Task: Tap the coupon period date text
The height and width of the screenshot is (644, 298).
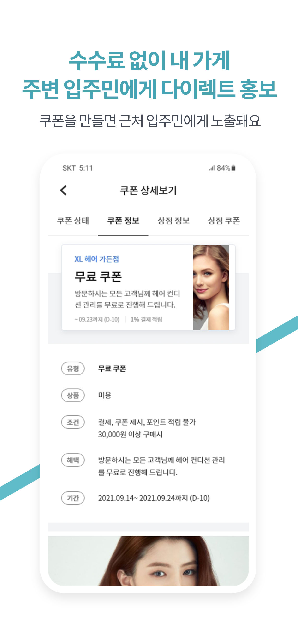Action: 154,498
